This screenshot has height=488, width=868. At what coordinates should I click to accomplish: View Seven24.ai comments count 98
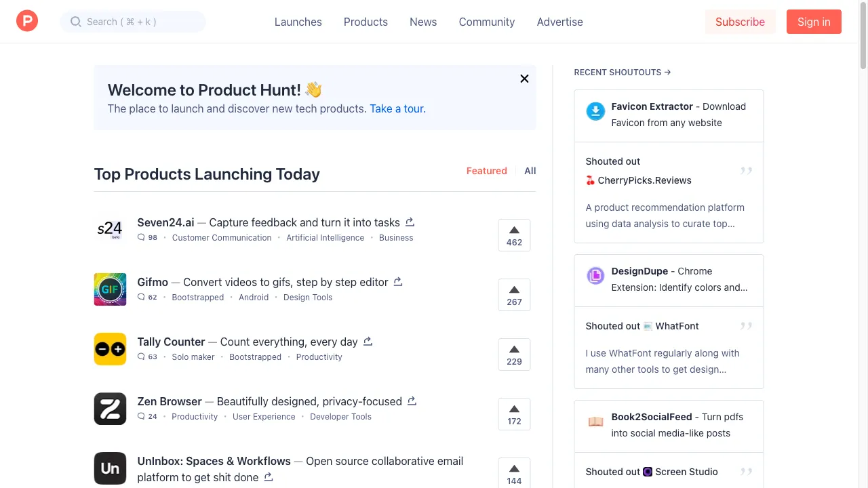click(x=147, y=238)
